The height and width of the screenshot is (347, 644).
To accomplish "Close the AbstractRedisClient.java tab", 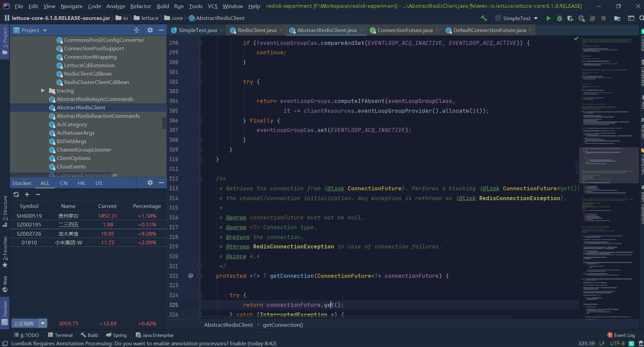I will click(x=361, y=30).
